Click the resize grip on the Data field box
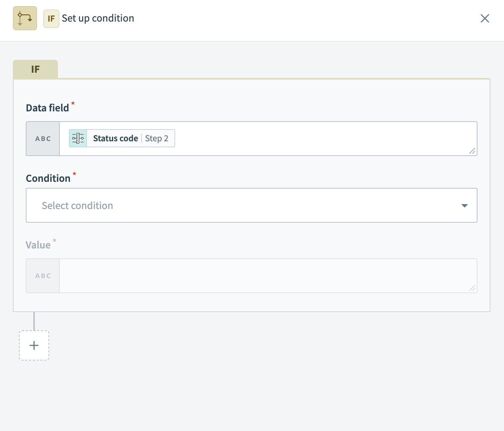The height and width of the screenshot is (431, 504). 471,151
